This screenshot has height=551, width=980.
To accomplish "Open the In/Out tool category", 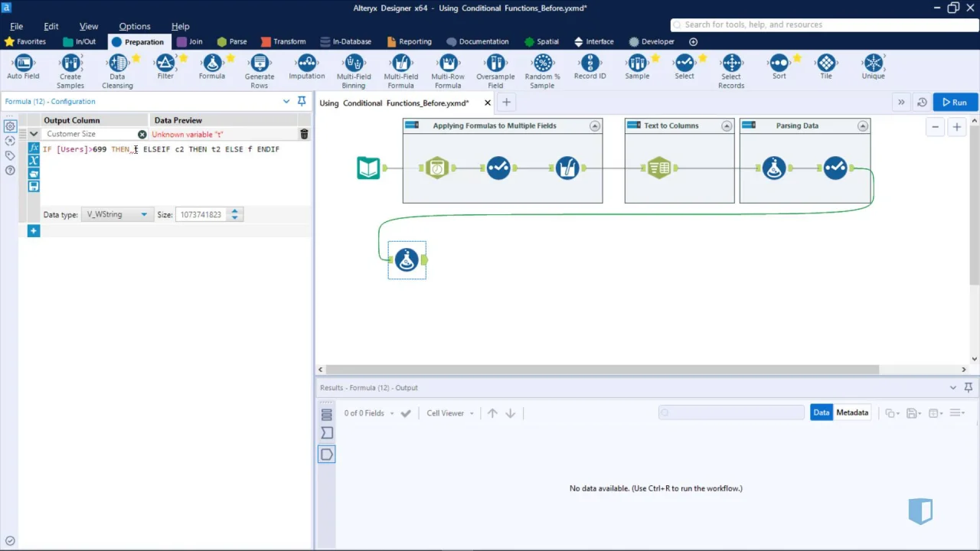I will point(79,41).
